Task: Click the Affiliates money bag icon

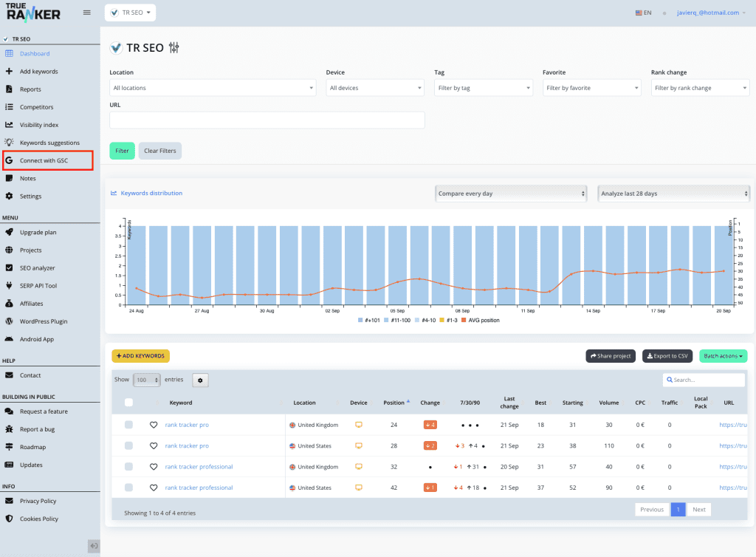Action: coord(9,304)
